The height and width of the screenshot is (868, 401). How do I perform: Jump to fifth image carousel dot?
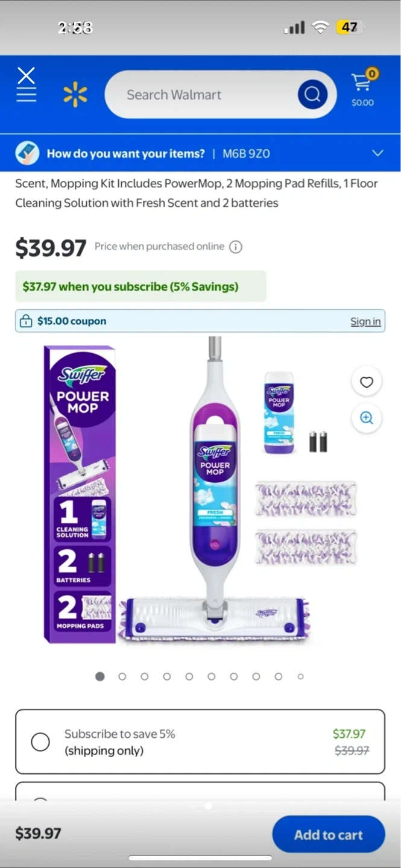coord(189,676)
